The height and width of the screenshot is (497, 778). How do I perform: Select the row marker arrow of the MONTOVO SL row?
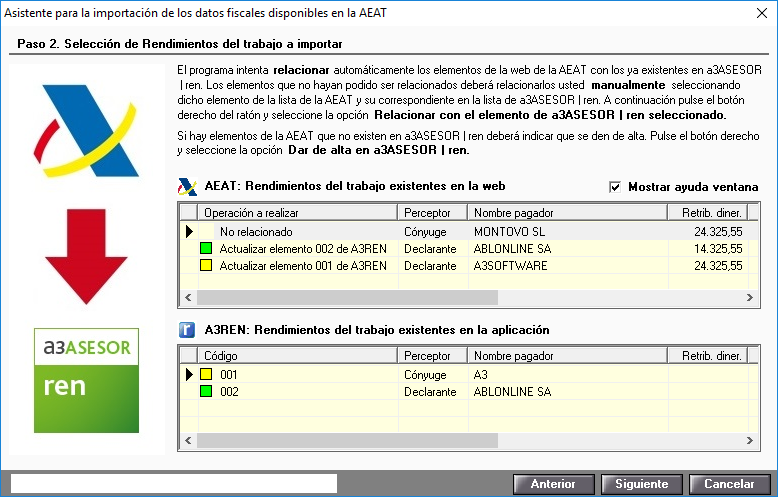(x=189, y=232)
